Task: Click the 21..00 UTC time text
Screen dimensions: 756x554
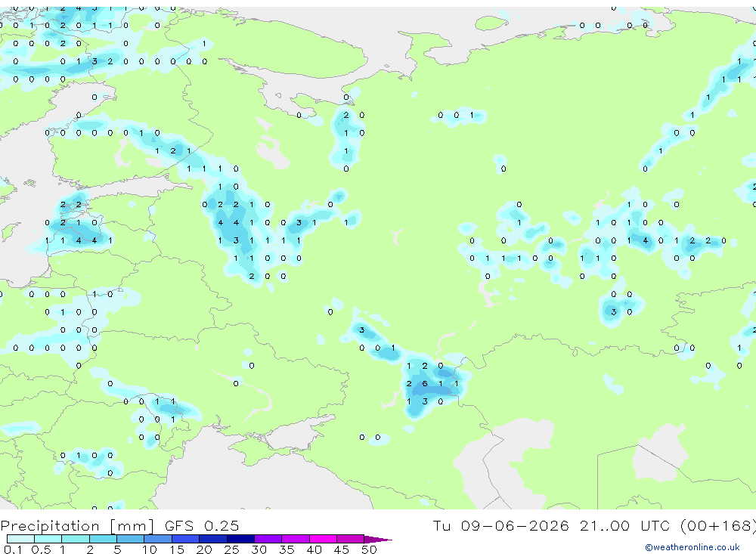Action: click(x=627, y=525)
